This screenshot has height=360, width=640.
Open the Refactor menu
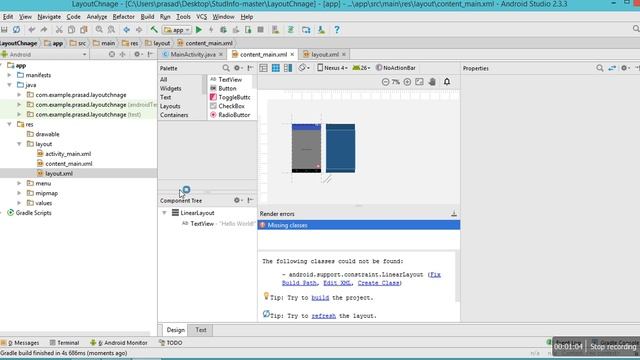click(123, 17)
